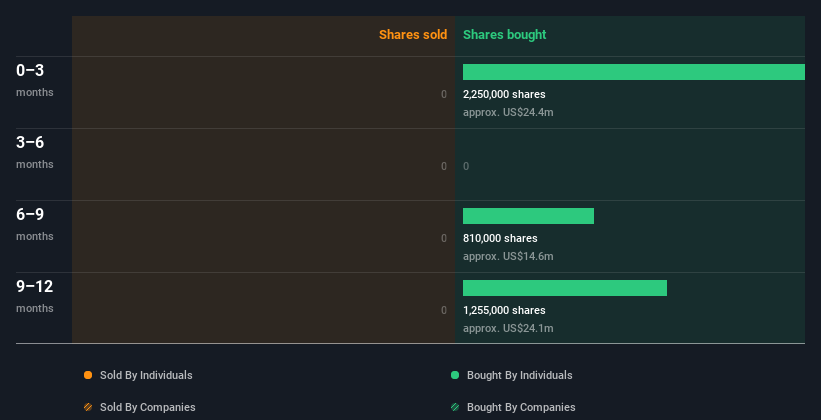
Task: Click the 2,250,000 shares value
Action: tap(504, 94)
